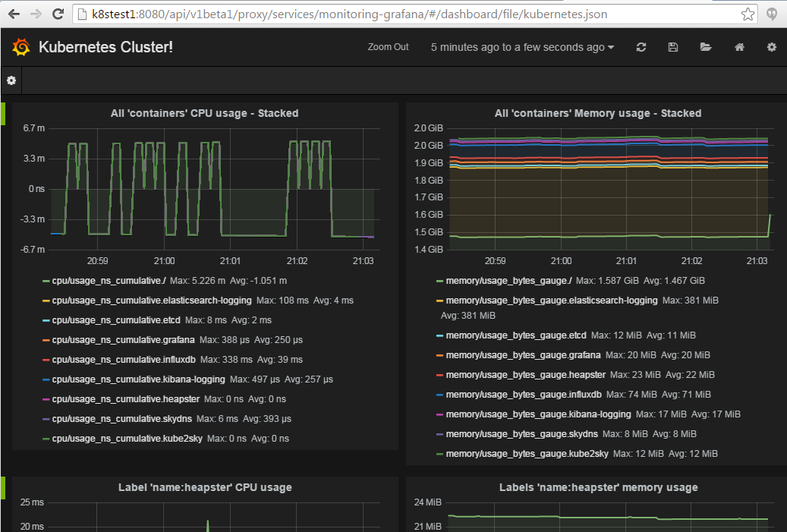Open dashboard search folder icon
The image size is (787, 532).
point(706,47)
